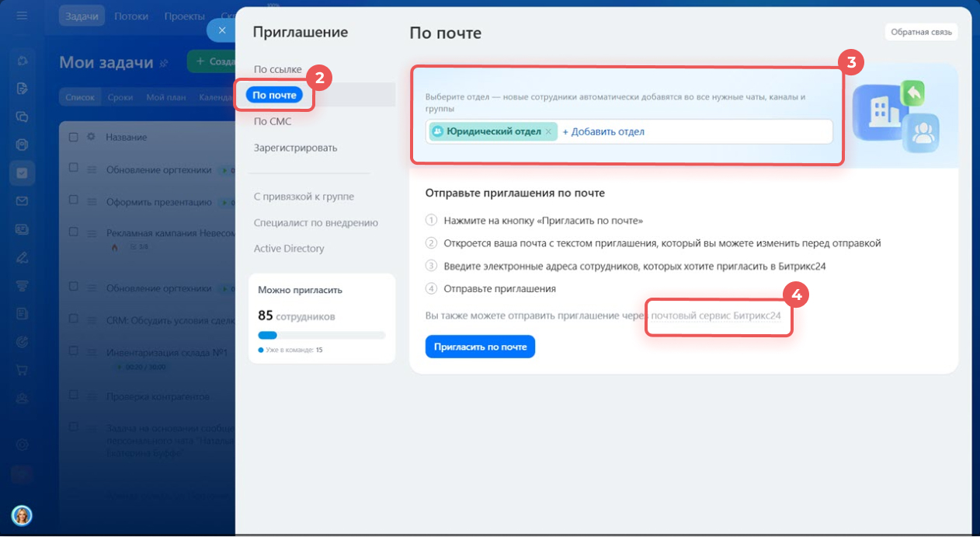Check the Оформить презентацию task checkbox
This screenshot has height=537, width=980.
pos(74,201)
